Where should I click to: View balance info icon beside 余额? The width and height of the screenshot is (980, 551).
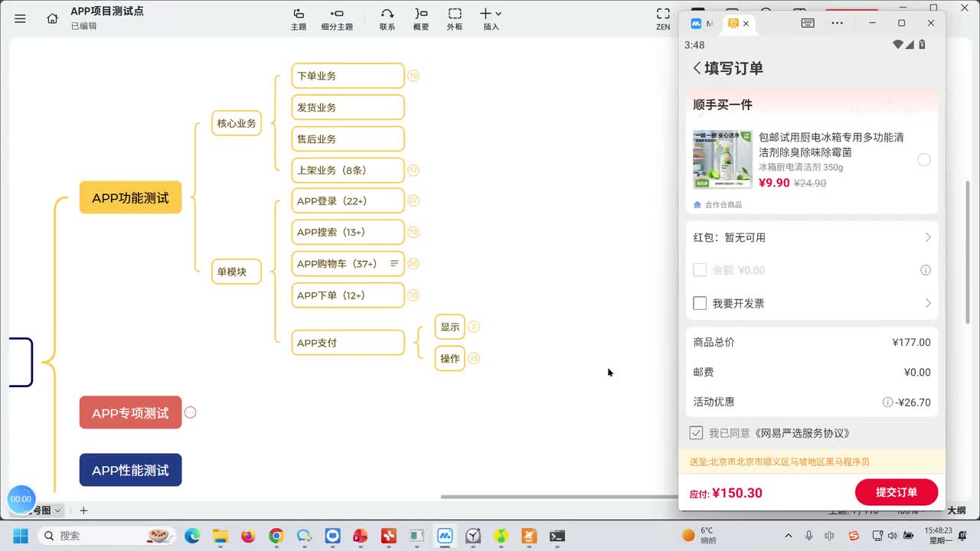point(926,270)
